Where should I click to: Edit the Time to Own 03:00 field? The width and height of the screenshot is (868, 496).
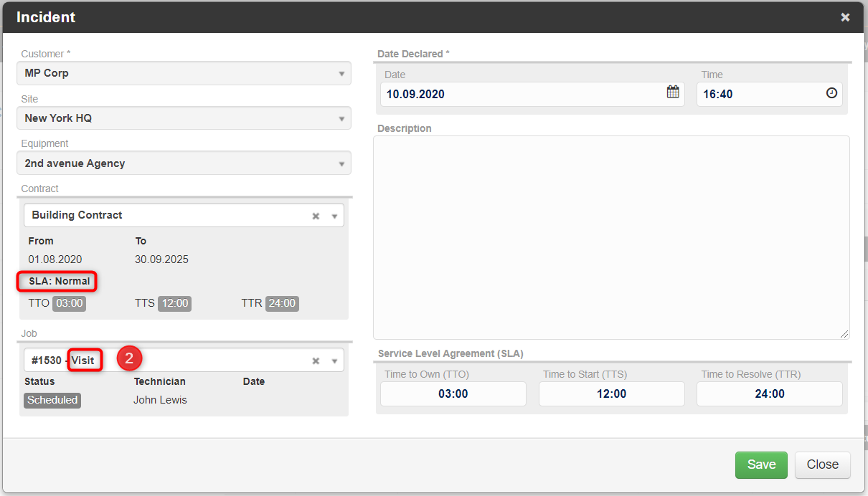(453, 394)
